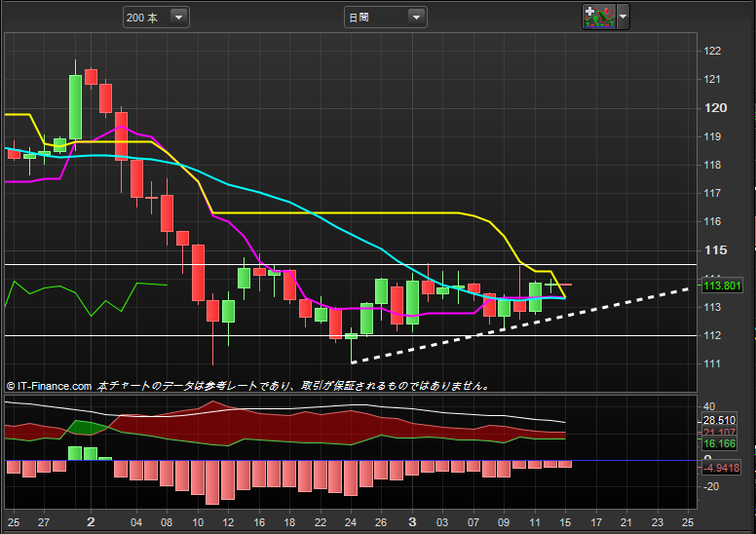Select the white dashed rising trendline

(520, 325)
